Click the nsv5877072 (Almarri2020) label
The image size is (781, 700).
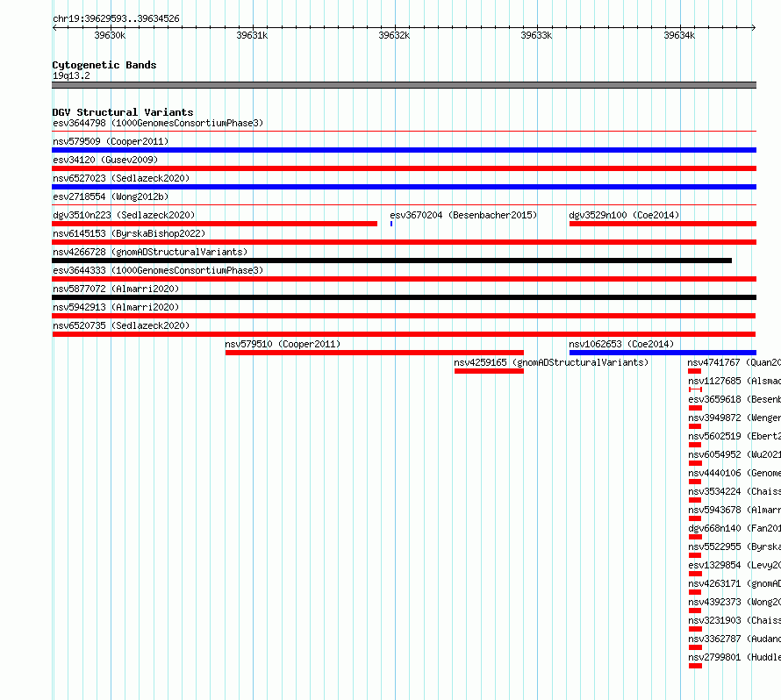[x=116, y=289]
